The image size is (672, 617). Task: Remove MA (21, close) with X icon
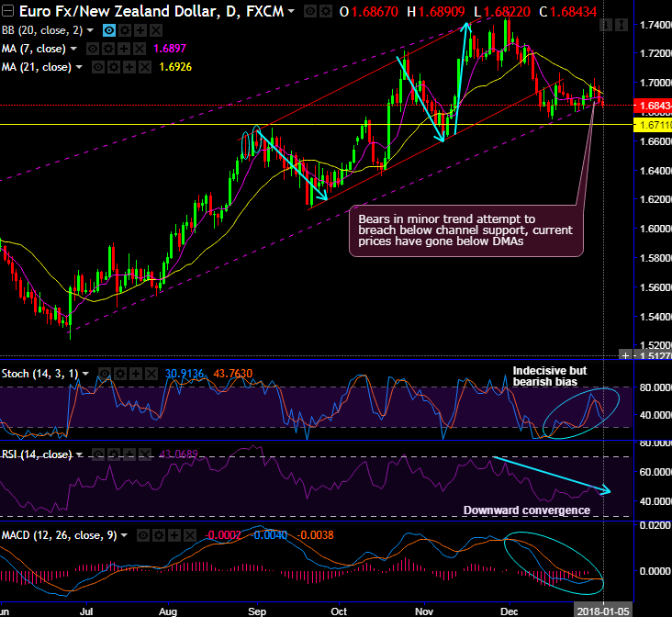pos(145,67)
